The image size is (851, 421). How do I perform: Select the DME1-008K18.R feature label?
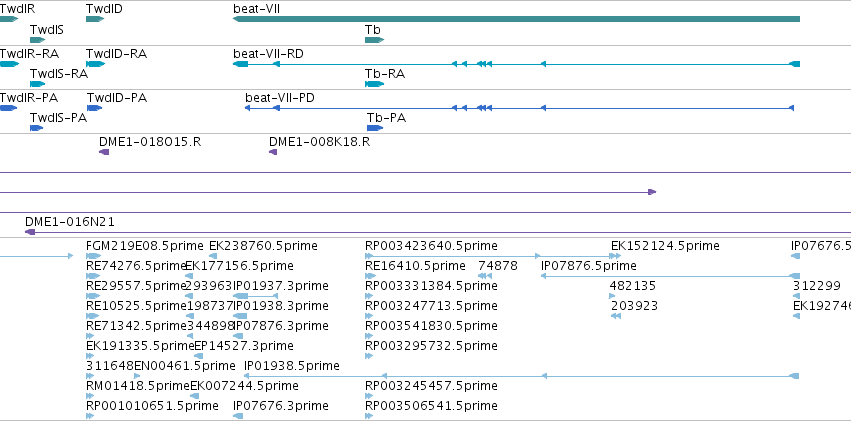pyautogui.click(x=320, y=142)
